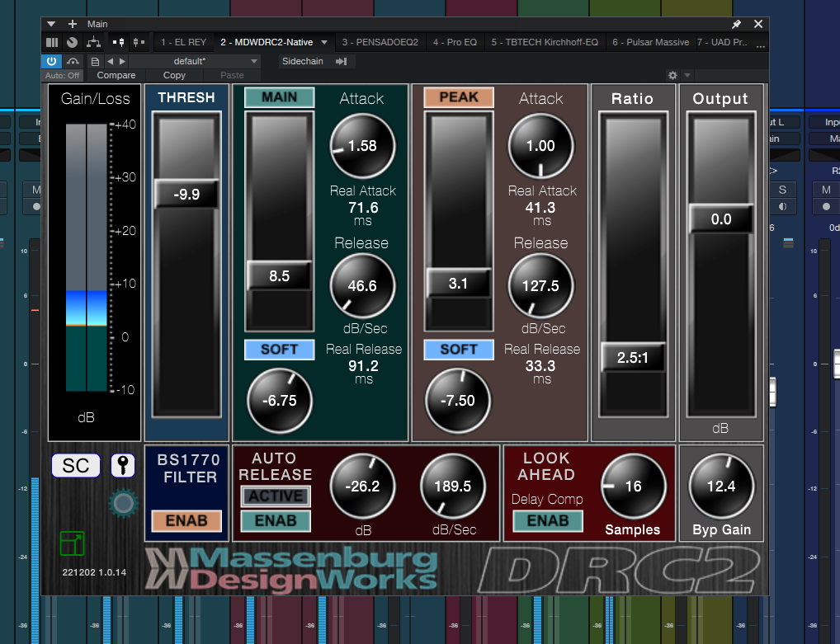The width and height of the screenshot is (840, 644).
Task: Toggle BS1770 Filter ENAB button
Action: pos(186,521)
